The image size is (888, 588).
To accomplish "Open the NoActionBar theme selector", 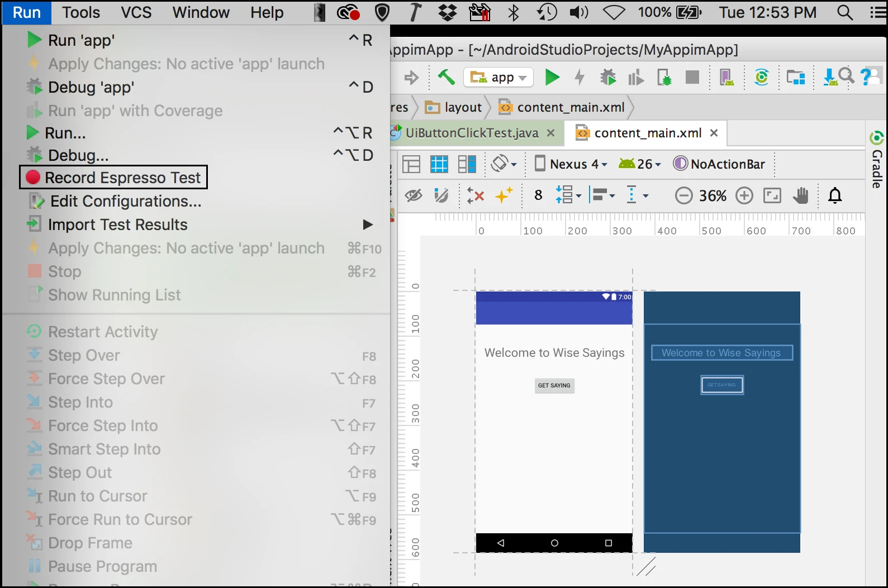I will tap(719, 164).
